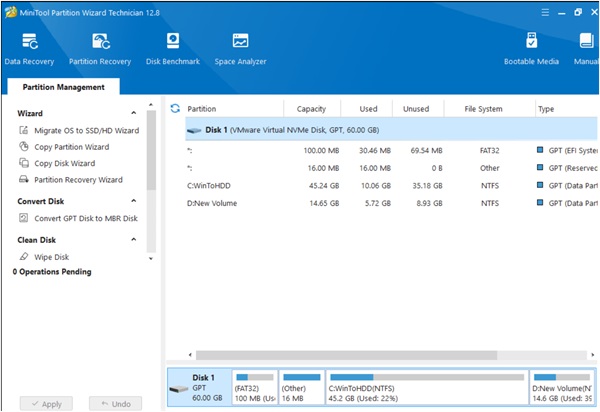600x412 pixels.
Task: Click the Disk 1 drive icon in partition list
Action: (194, 130)
